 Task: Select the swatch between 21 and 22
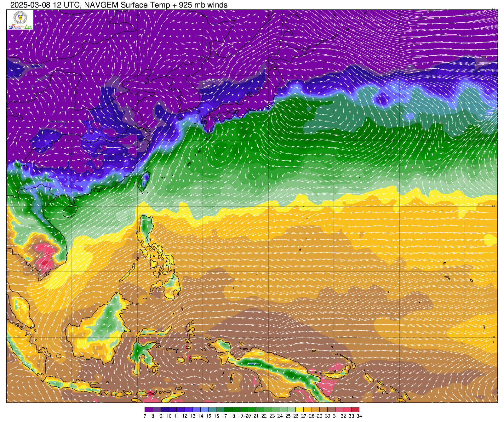[x=260, y=410]
